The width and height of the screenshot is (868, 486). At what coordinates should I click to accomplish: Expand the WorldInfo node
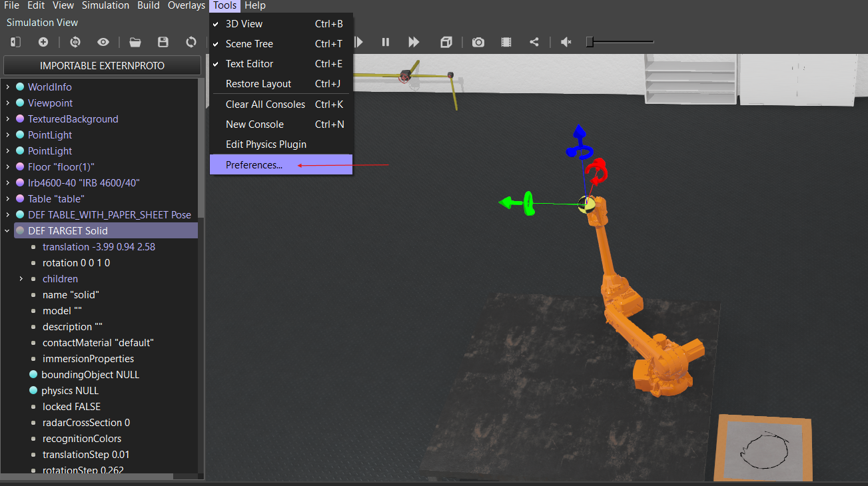click(x=7, y=87)
